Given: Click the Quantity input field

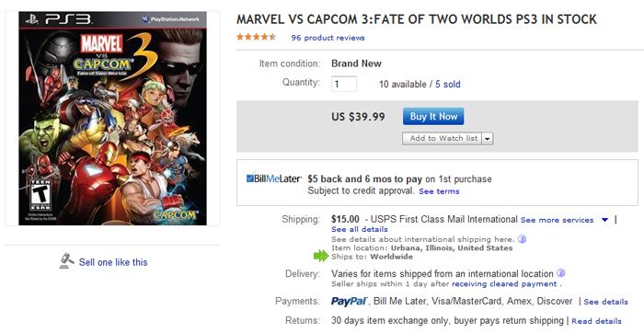Looking at the screenshot, I should [344, 85].
